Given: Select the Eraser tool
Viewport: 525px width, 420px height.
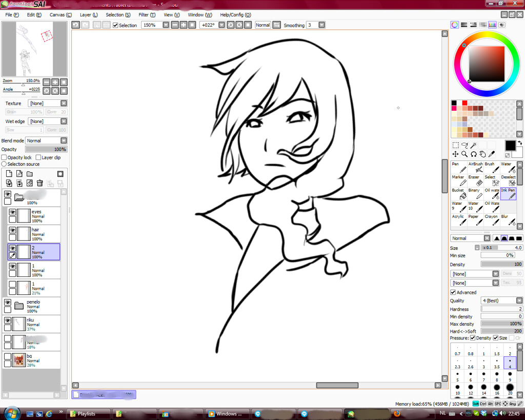Looking at the screenshot, I should coord(475,181).
